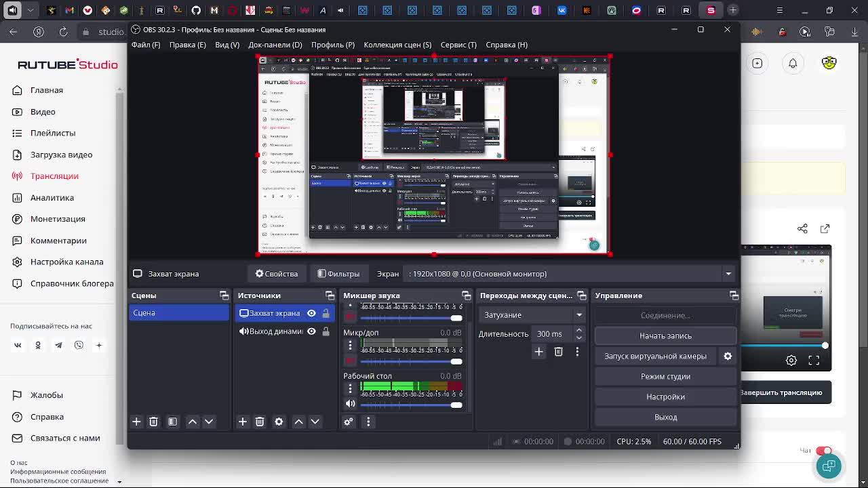The height and width of the screenshot is (488, 868).
Task: Open the Экран monitor selection dropdown
Action: [x=728, y=274]
